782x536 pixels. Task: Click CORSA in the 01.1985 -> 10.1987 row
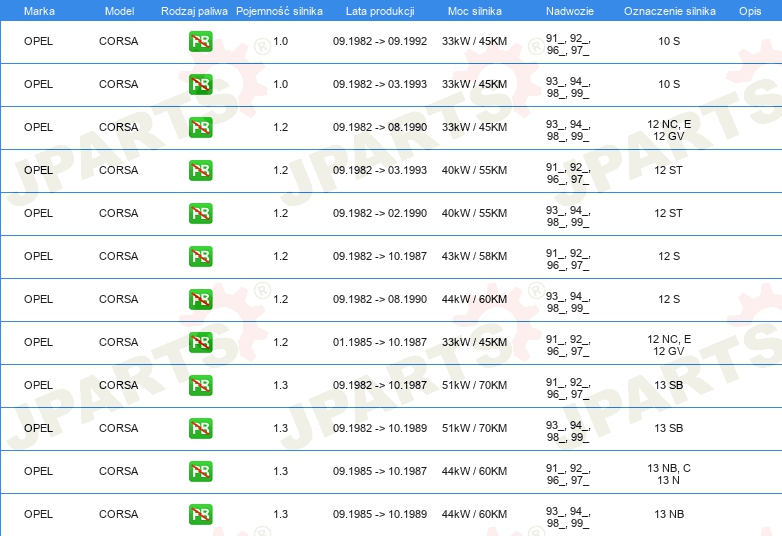click(x=119, y=342)
